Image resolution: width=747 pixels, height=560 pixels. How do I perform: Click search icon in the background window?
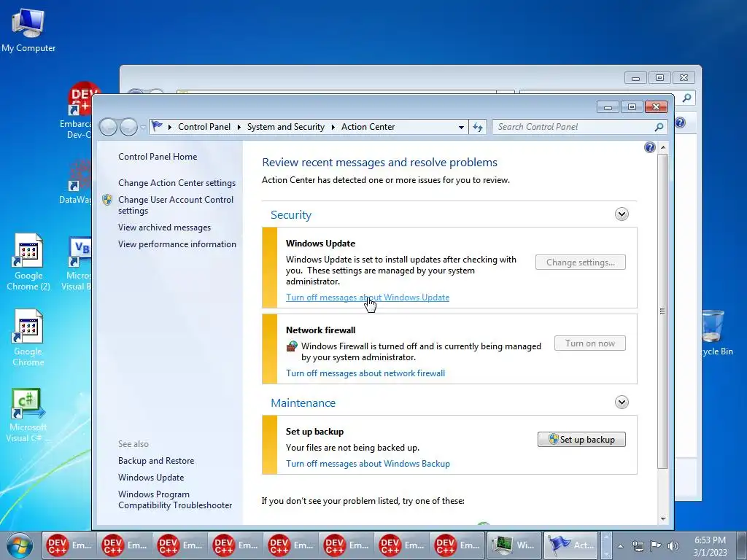click(686, 98)
